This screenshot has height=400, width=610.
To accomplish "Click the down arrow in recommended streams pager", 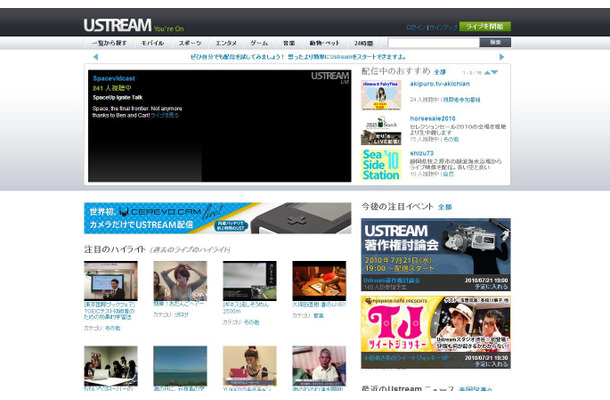I will point(494,72).
